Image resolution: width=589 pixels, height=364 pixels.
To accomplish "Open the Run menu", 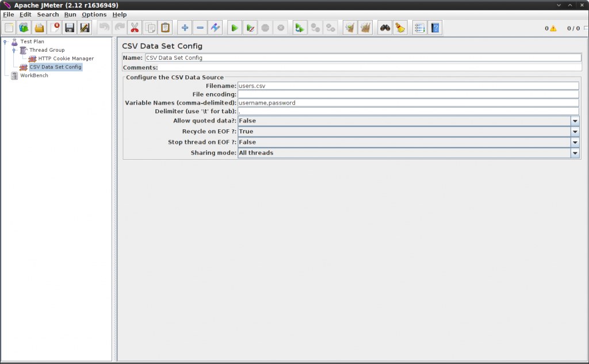I will point(70,14).
